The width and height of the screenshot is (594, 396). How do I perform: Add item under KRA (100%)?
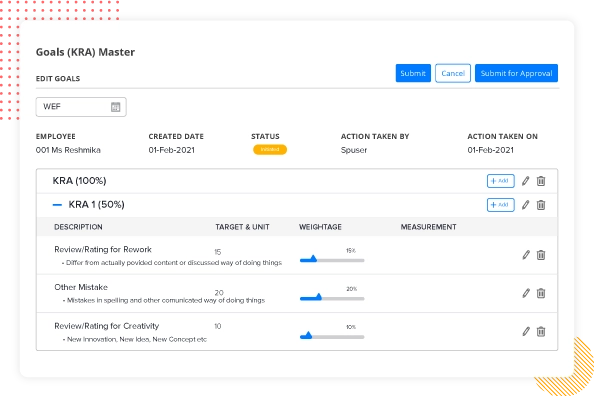(500, 181)
